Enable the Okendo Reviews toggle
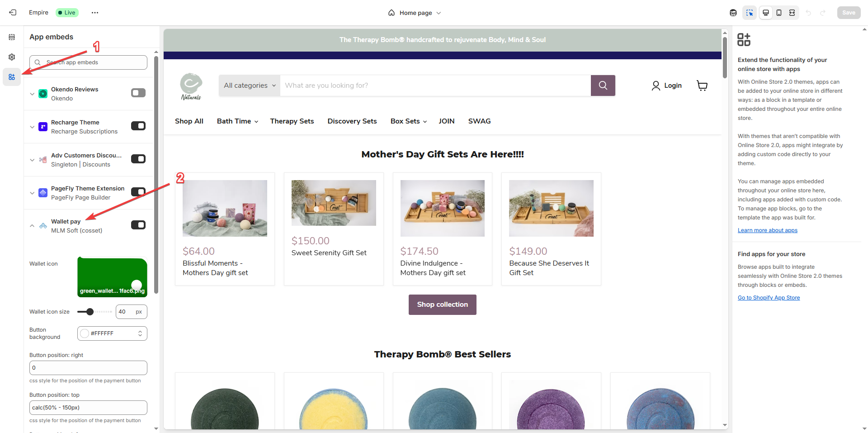The width and height of the screenshot is (868, 433). (138, 93)
